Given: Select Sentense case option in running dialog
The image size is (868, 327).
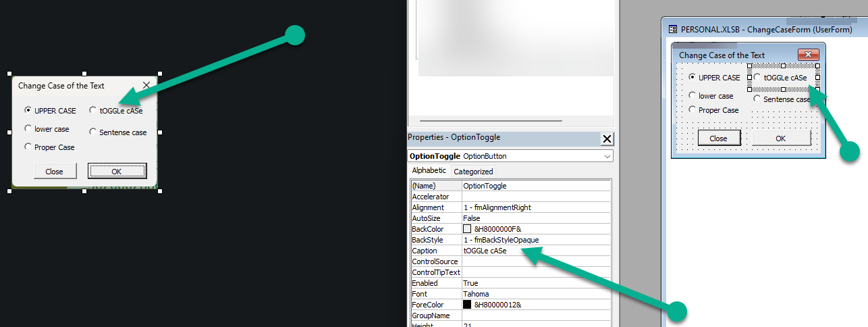Looking at the screenshot, I should 117,132.
